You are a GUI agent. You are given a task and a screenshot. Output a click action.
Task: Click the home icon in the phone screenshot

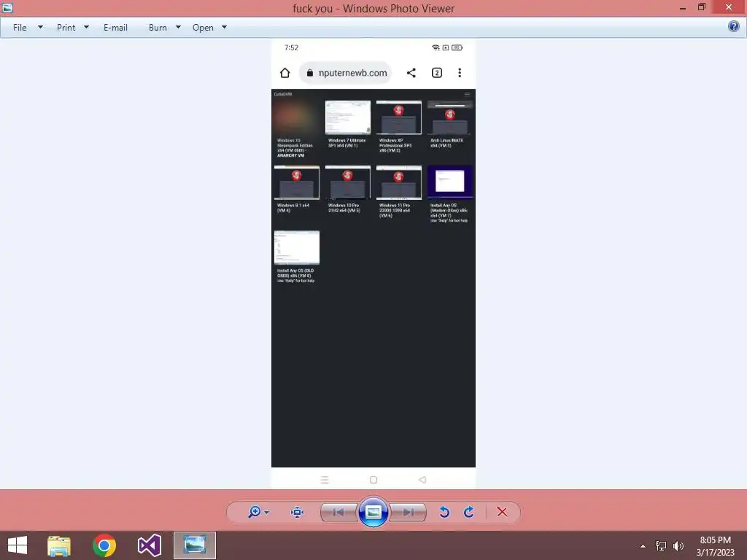pyautogui.click(x=285, y=73)
